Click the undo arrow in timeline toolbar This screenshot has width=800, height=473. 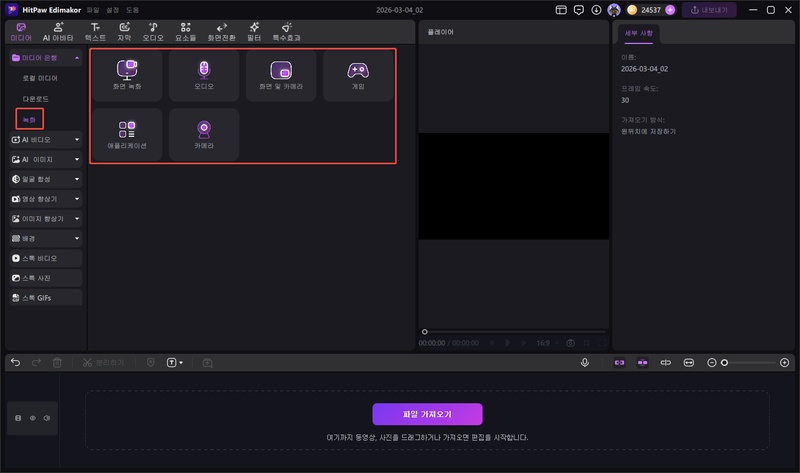pos(15,363)
